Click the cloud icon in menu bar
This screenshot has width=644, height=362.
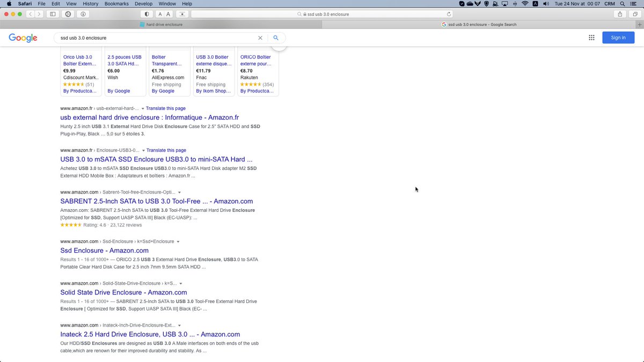pyautogui.click(x=470, y=4)
